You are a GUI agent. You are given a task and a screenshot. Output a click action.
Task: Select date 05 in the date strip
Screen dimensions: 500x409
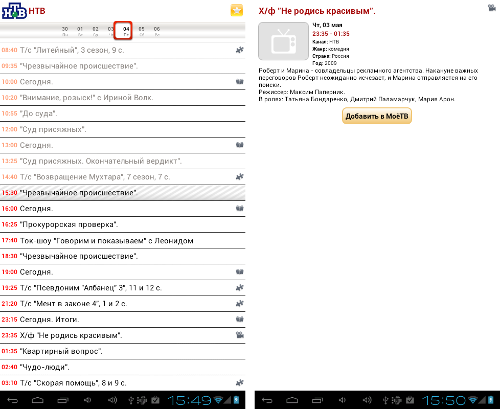point(141,31)
